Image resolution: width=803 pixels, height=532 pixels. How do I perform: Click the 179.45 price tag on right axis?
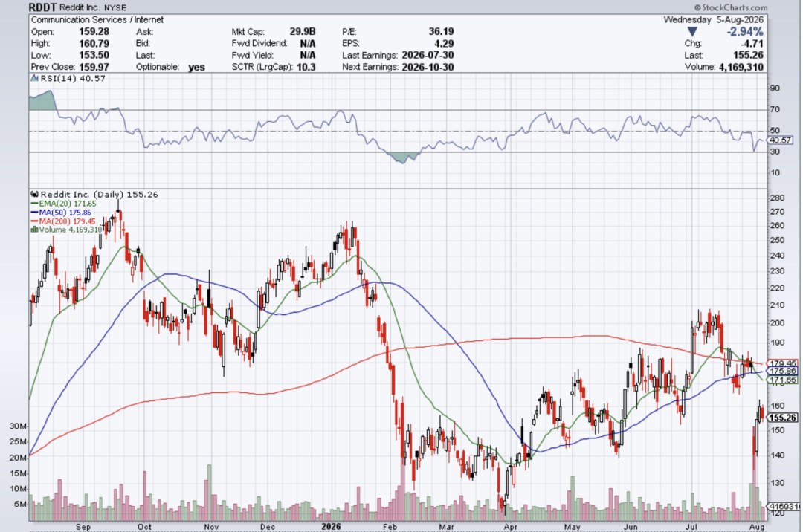click(x=783, y=363)
